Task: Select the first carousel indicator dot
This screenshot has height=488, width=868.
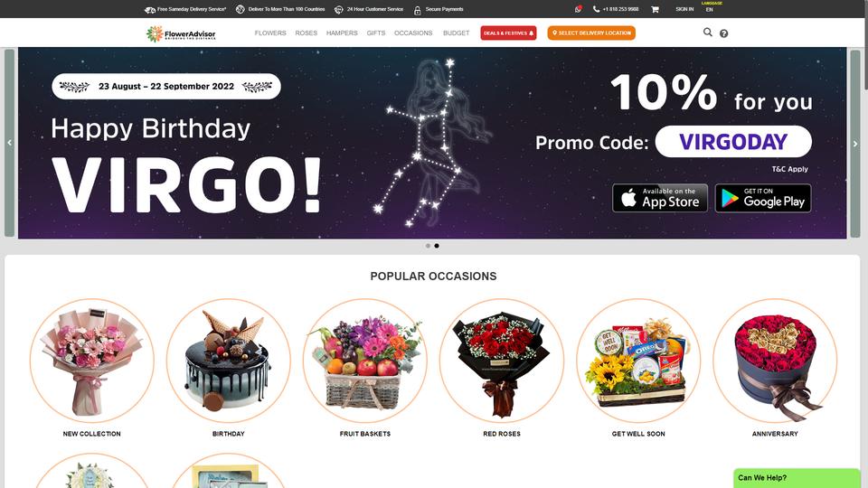Action: [x=428, y=246]
